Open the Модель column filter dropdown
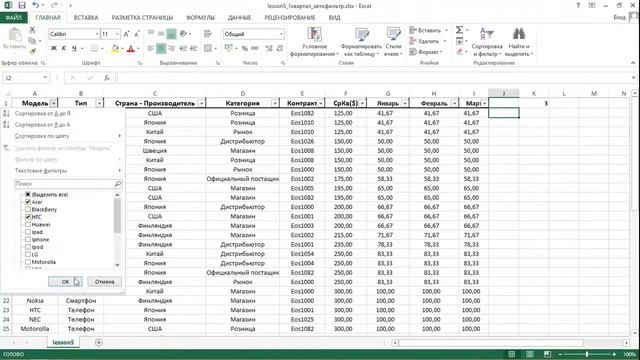The height and width of the screenshot is (360, 640). tap(53, 103)
